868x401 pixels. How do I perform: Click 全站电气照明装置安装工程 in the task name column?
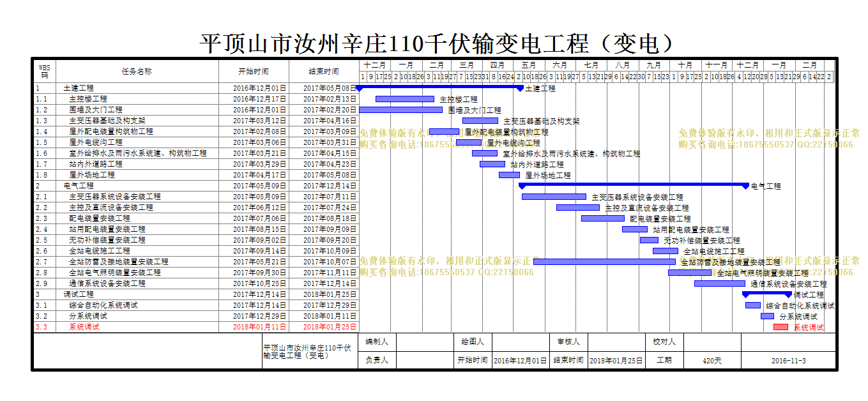click(x=115, y=273)
